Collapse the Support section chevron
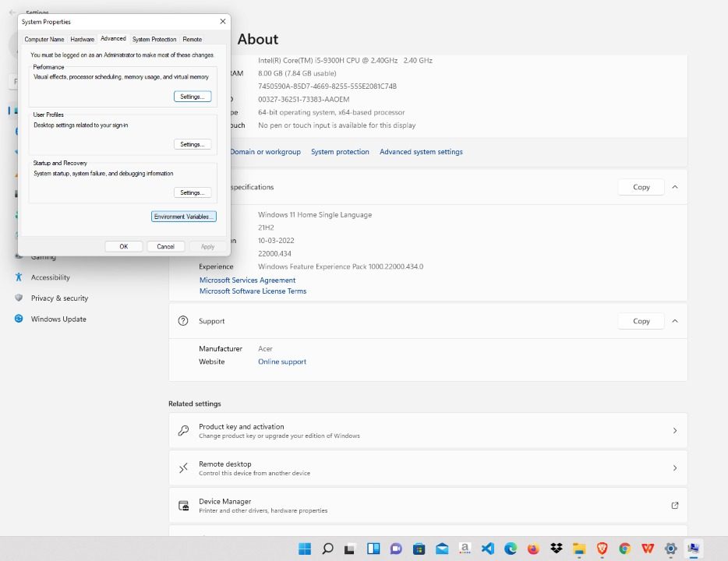Viewport: 728px width, 561px height. click(x=675, y=321)
